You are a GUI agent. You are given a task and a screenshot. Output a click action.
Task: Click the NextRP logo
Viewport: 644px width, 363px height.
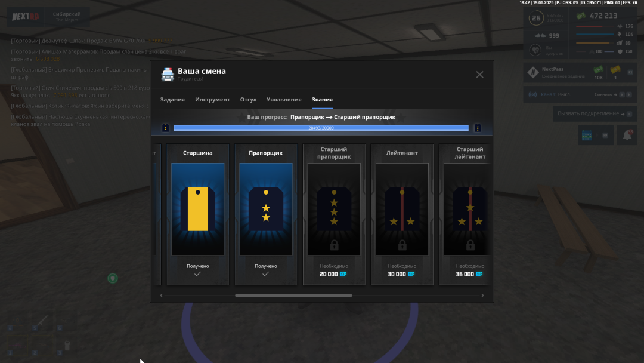pos(26,17)
